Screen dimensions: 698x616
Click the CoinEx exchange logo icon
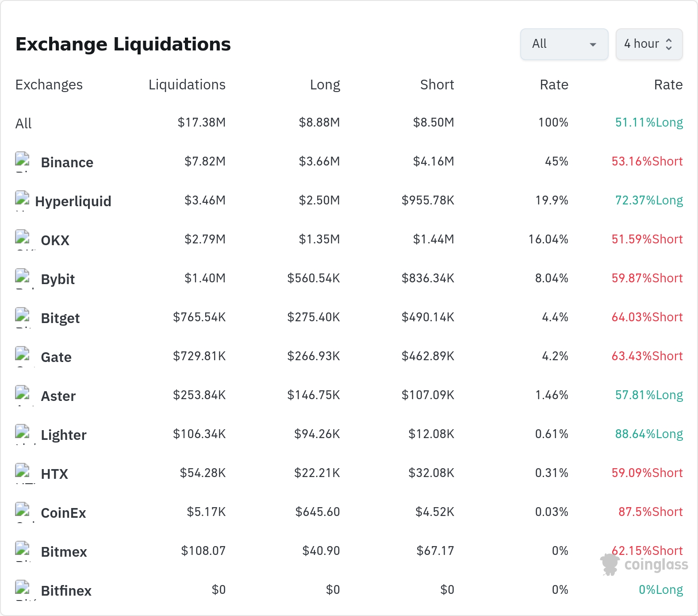tap(23, 512)
